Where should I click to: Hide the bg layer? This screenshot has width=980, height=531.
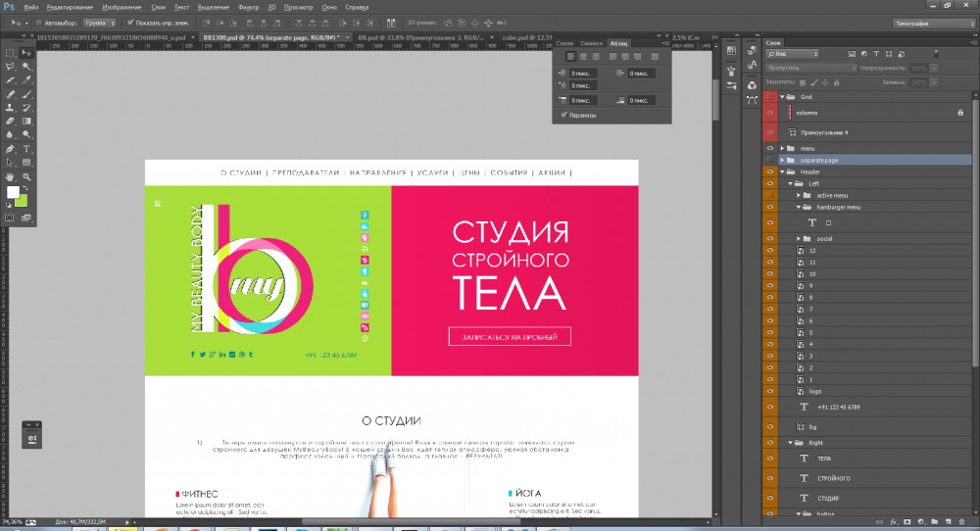770,427
